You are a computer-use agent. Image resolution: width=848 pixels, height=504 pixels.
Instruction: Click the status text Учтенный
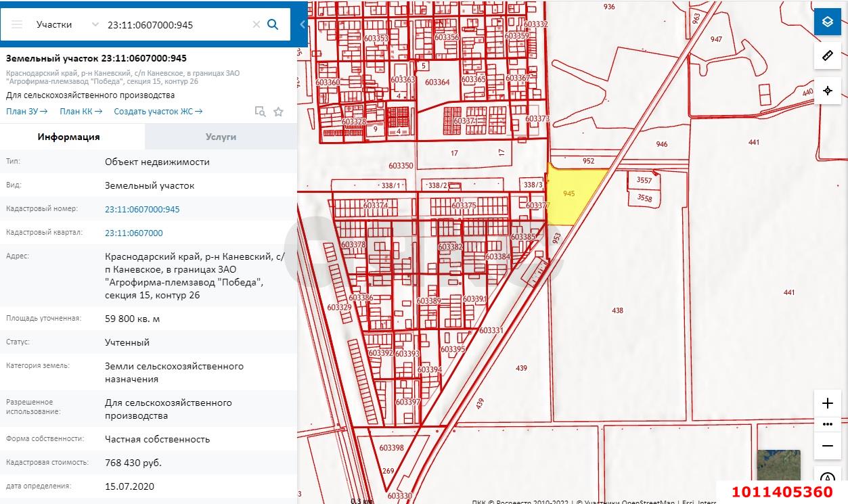127,342
